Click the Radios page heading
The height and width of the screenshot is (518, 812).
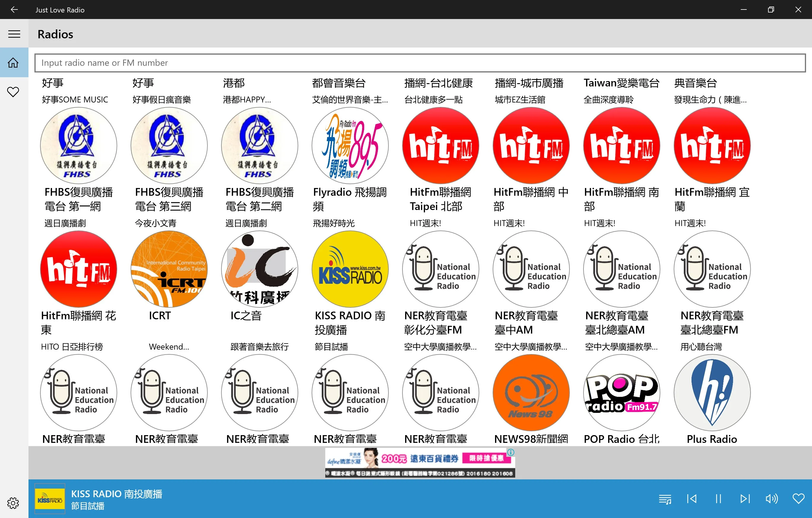pyautogui.click(x=55, y=34)
